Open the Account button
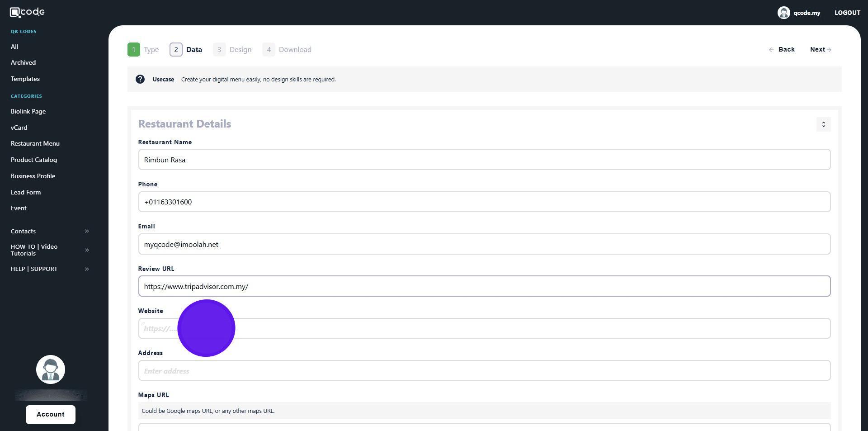 click(51, 414)
